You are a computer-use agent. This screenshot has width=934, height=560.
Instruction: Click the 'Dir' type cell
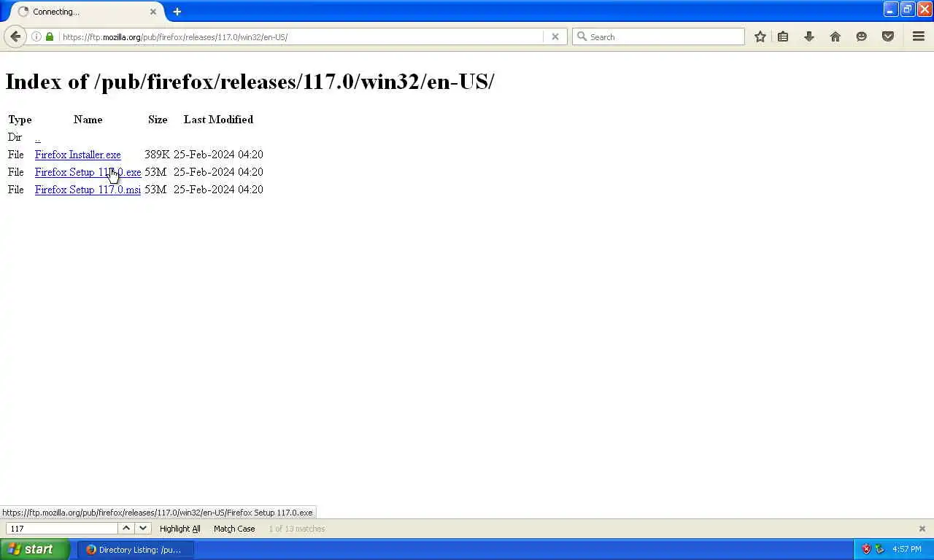(x=15, y=137)
